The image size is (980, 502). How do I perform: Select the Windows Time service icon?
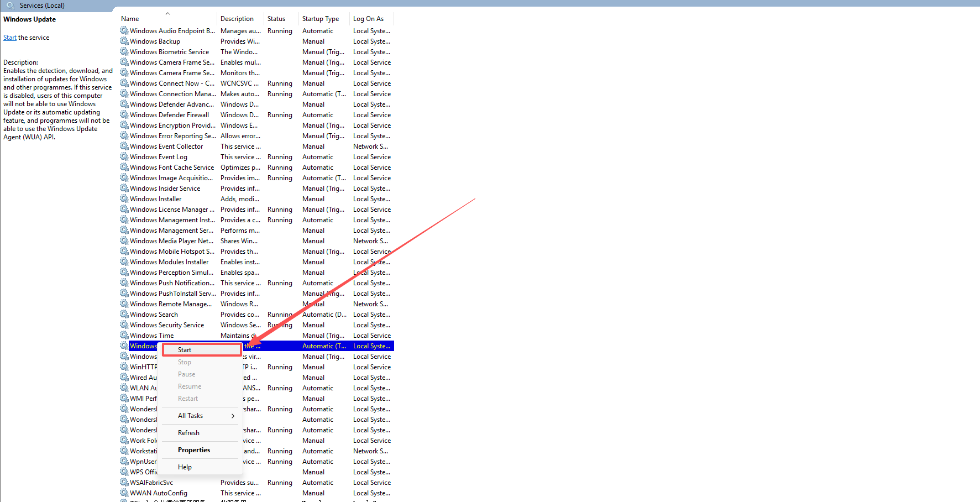124,336
